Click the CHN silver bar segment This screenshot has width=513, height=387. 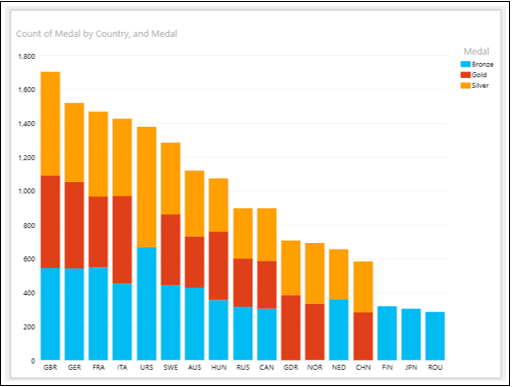[363, 287]
